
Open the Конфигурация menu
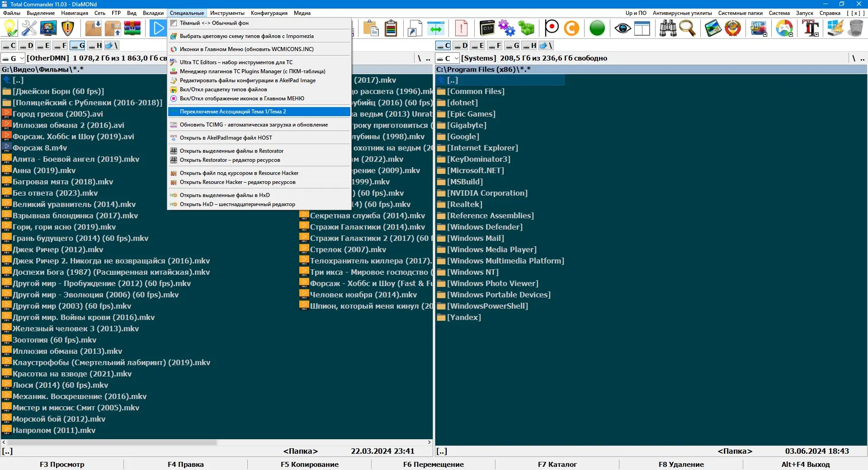[269, 13]
